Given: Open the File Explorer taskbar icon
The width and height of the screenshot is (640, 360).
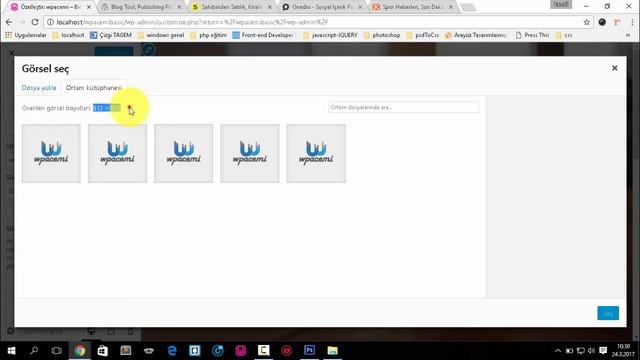Looking at the screenshot, I should point(332,350).
